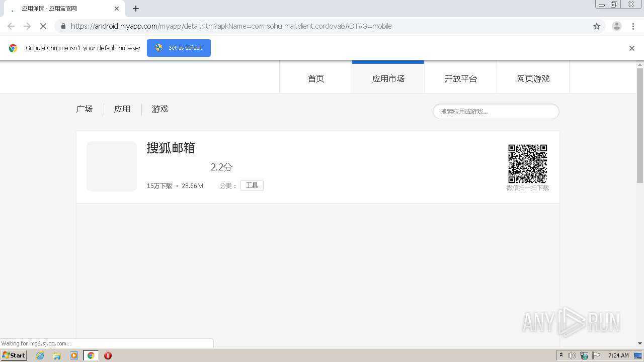Click the Action Center flag icon

pos(596,355)
